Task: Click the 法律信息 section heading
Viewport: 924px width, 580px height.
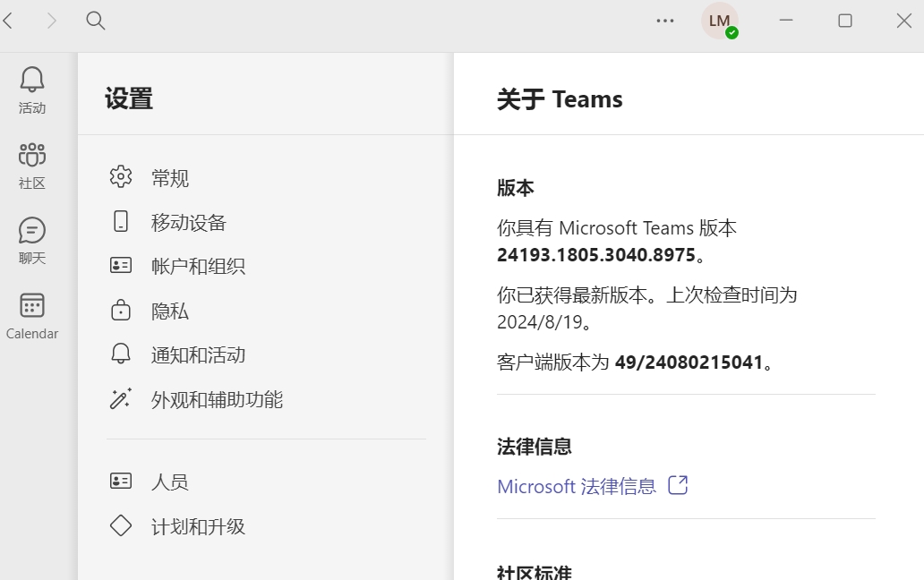Action: (535, 447)
